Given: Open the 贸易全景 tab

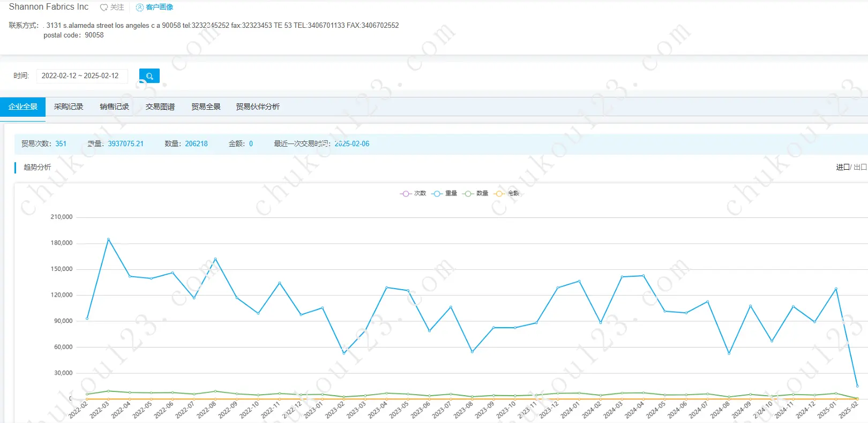Looking at the screenshot, I should [206, 107].
